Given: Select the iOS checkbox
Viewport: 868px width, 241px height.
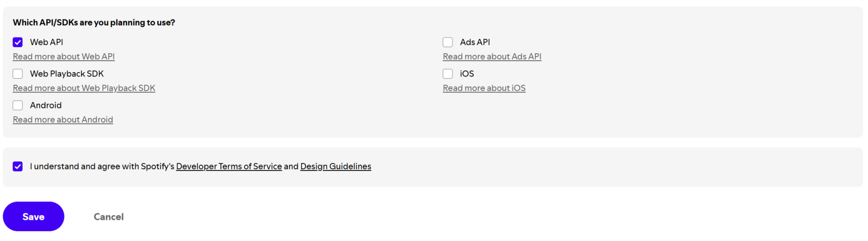Looking at the screenshot, I should click(448, 74).
